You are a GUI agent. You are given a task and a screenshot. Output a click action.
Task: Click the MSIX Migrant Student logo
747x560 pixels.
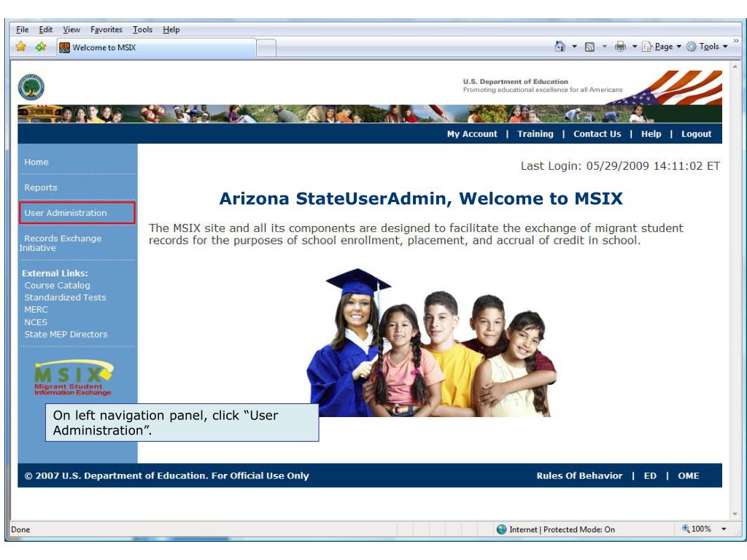[x=74, y=378]
